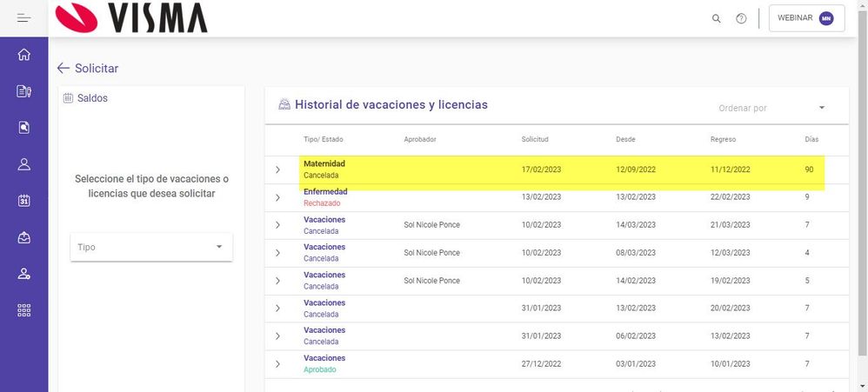868x392 pixels.
Task: Expand Vacaciones row starting 08/03/2023
Action: click(x=278, y=253)
